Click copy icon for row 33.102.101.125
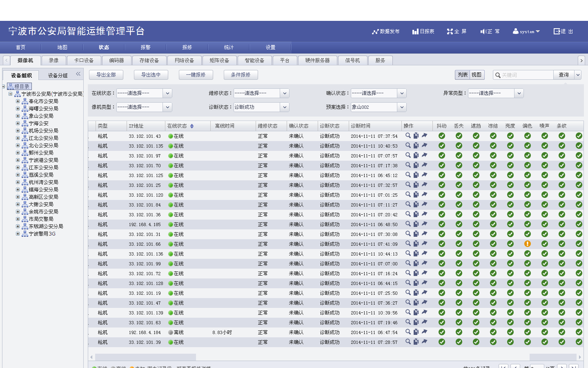 [x=416, y=175]
